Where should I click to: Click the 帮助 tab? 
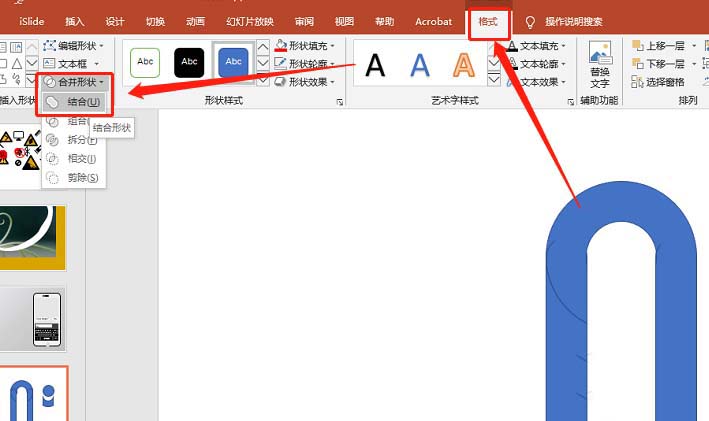(x=384, y=22)
